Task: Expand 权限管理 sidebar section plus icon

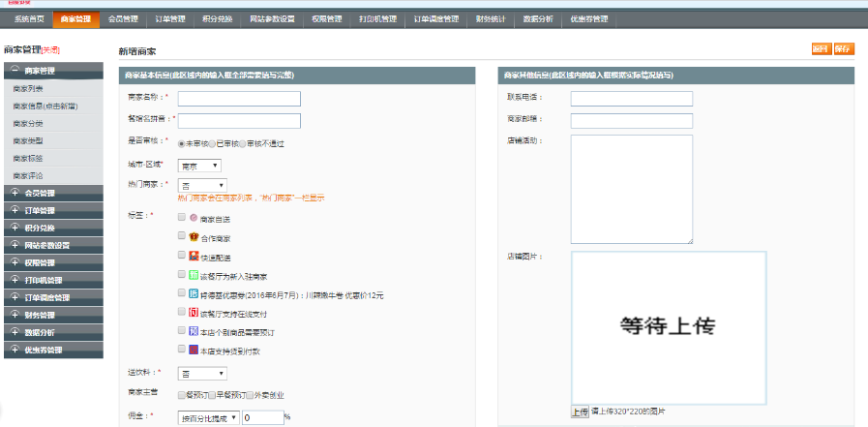Action: 15,262
